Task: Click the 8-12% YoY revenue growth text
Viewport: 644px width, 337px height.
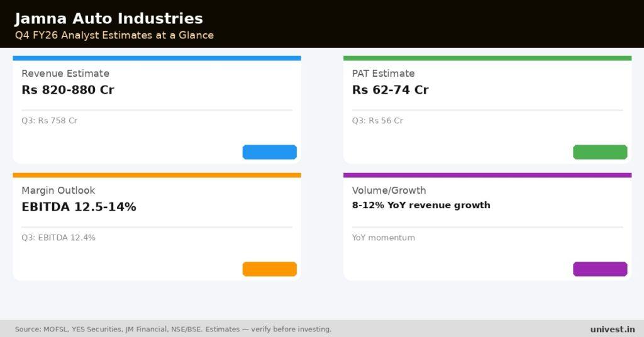Action: [421, 205]
